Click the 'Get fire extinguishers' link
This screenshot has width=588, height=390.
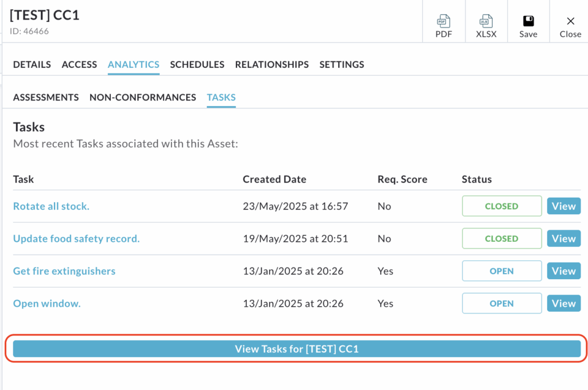(64, 271)
